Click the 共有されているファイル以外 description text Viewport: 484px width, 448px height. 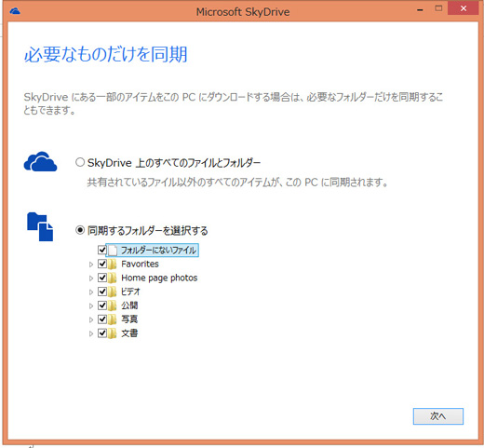[237, 183]
